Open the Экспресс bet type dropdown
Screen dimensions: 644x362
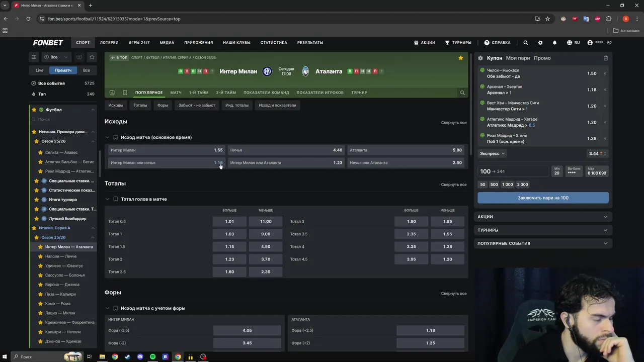click(493, 153)
